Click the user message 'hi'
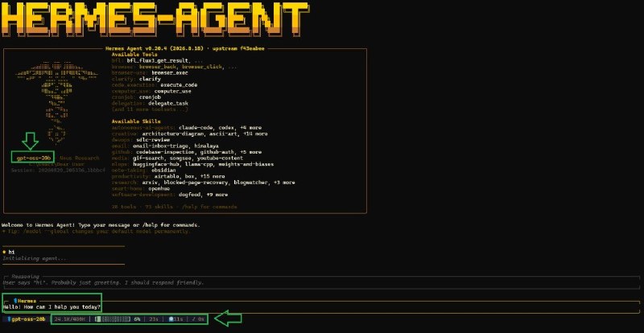The image size is (644, 333). (11, 252)
